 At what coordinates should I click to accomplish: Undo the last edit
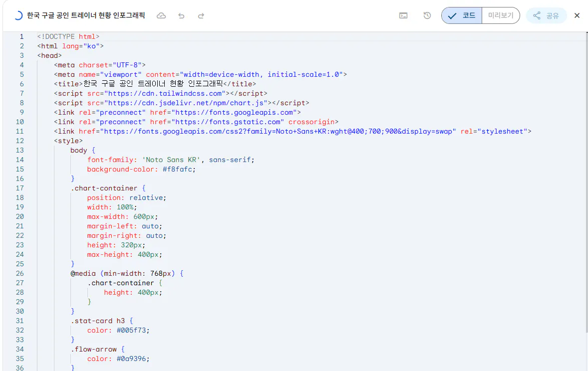click(x=182, y=16)
